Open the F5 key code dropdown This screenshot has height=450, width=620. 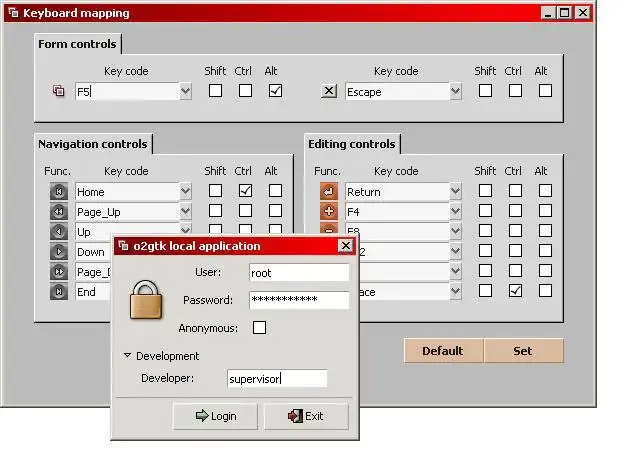click(185, 91)
